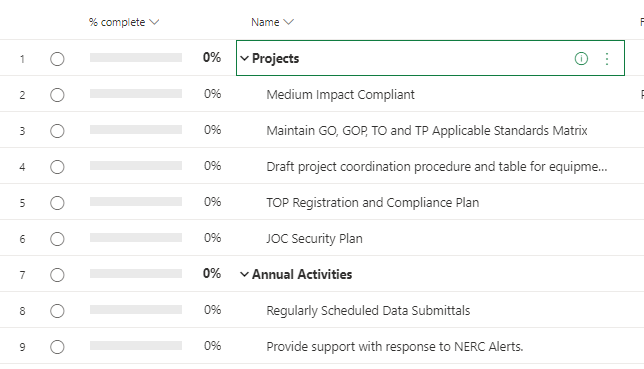
Task: Open the Name column dropdown
Action: [288, 22]
